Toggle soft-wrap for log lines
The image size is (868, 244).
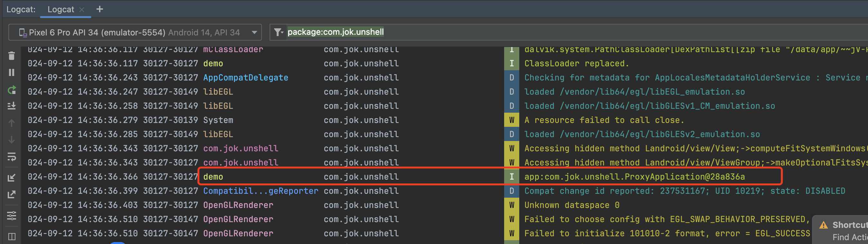click(x=12, y=157)
